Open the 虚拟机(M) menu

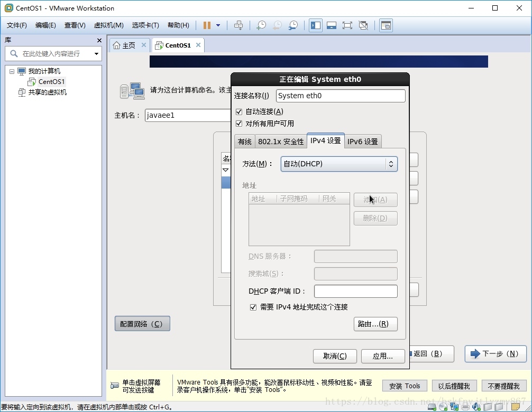tap(108, 25)
